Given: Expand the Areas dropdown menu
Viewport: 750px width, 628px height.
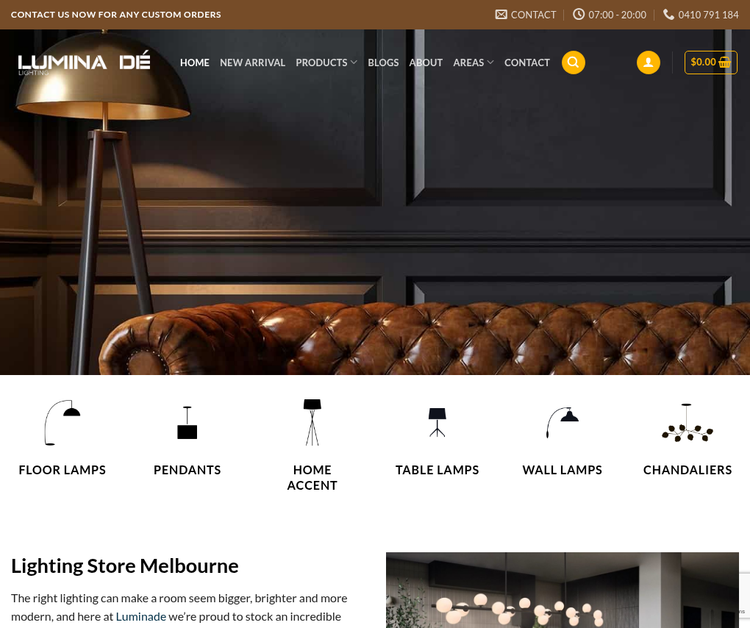Looking at the screenshot, I should [473, 63].
